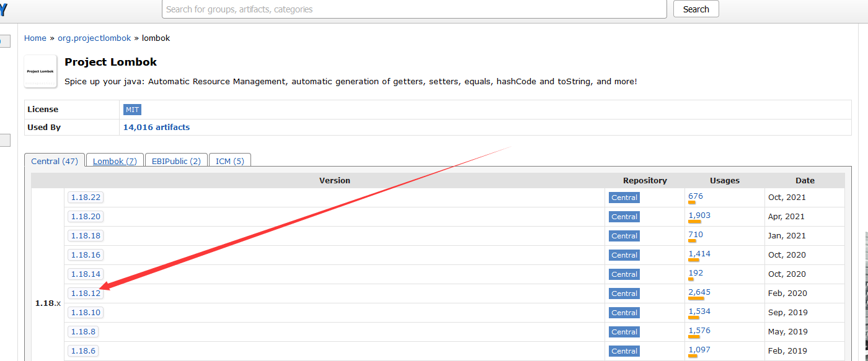Open version 1.18.14
Image resolution: width=868 pixels, height=361 pixels.
click(86, 274)
